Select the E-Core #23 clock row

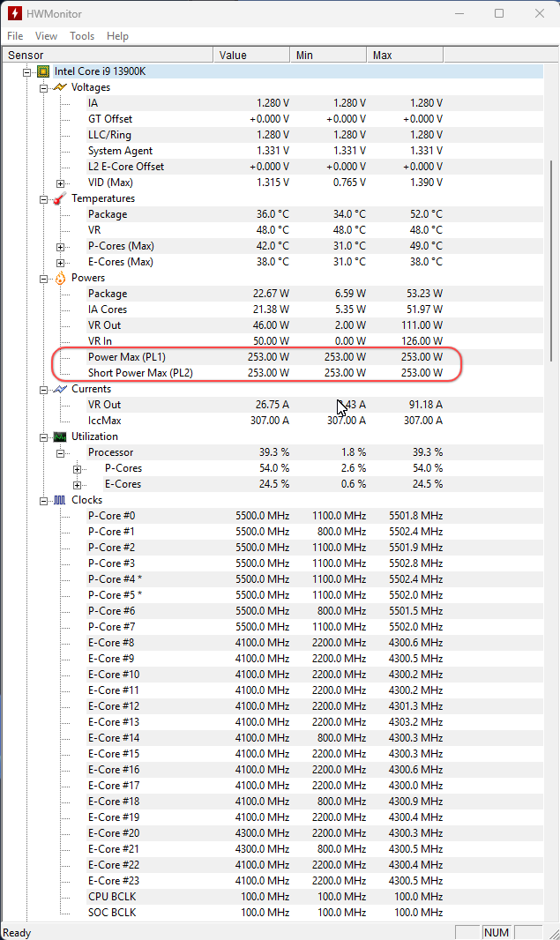tap(315, 881)
